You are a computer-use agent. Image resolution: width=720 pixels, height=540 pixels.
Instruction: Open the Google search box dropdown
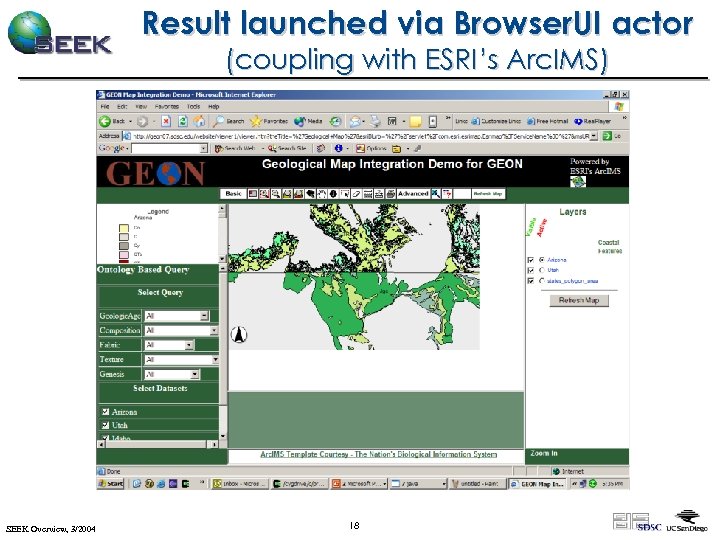[204, 148]
